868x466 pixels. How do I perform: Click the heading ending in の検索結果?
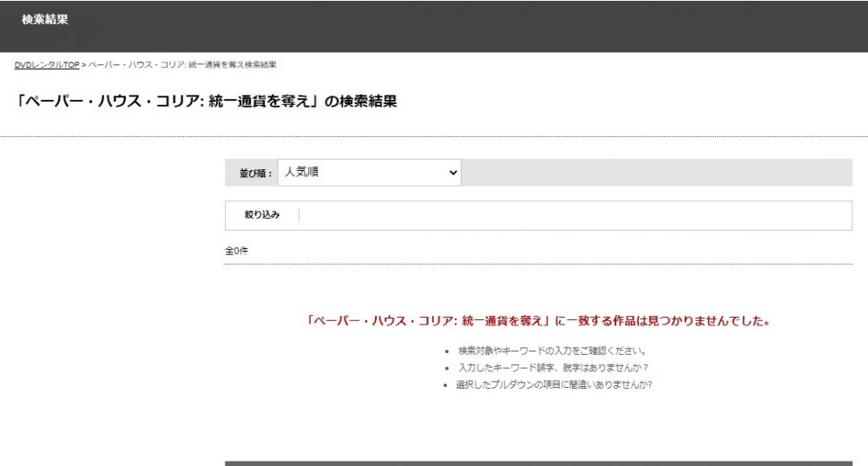[x=206, y=102]
